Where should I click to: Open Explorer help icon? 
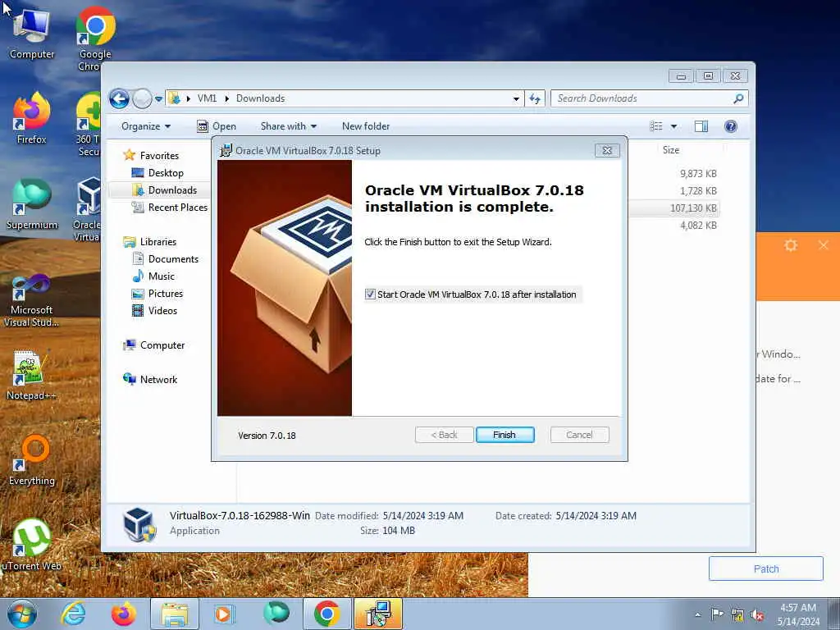pos(731,126)
